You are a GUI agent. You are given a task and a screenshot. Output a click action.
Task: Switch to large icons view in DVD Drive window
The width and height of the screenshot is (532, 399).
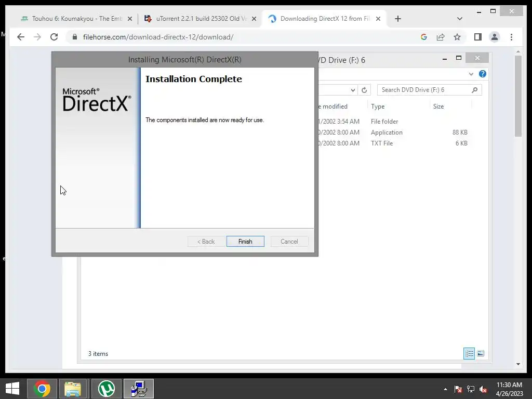pos(481,353)
